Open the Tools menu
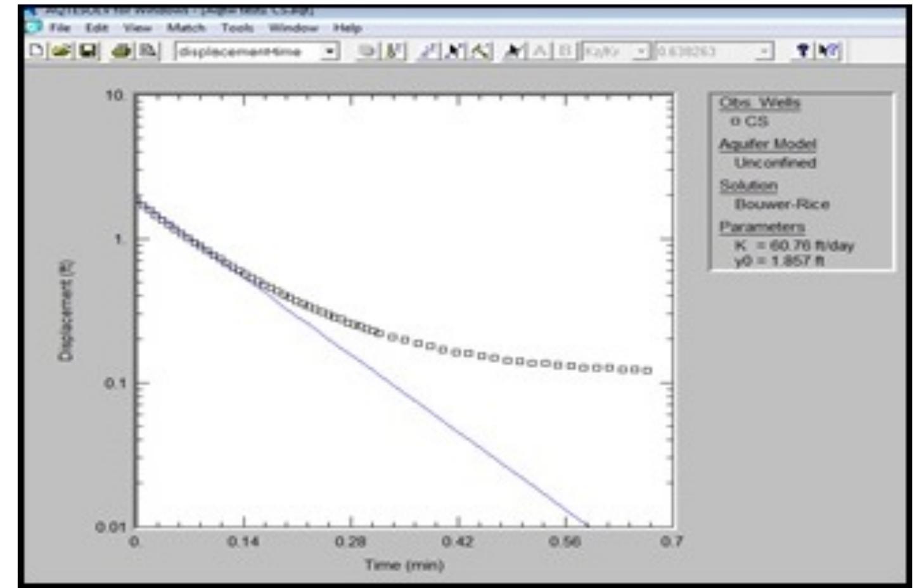Image resolution: width=917 pixels, height=588 pixels. (237, 28)
